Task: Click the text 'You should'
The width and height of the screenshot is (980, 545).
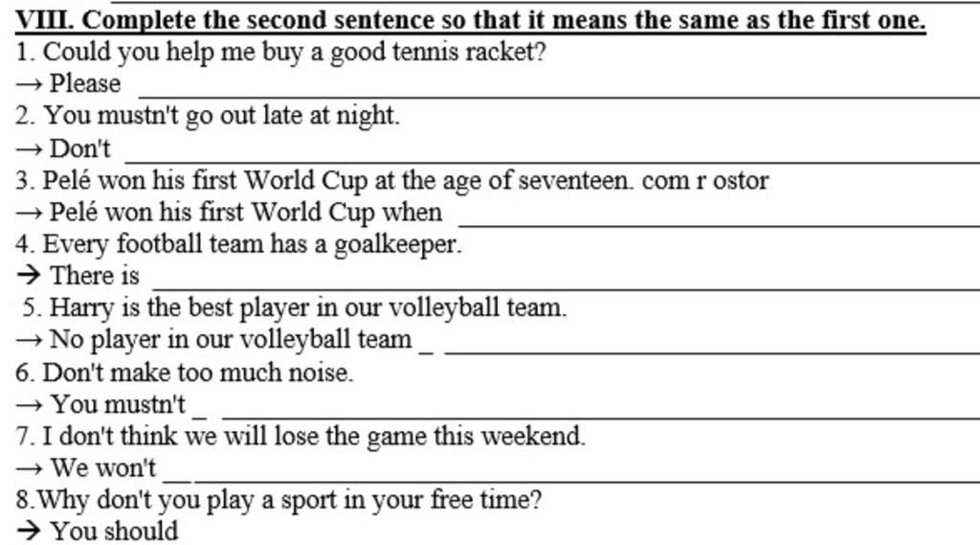Action: point(115,531)
